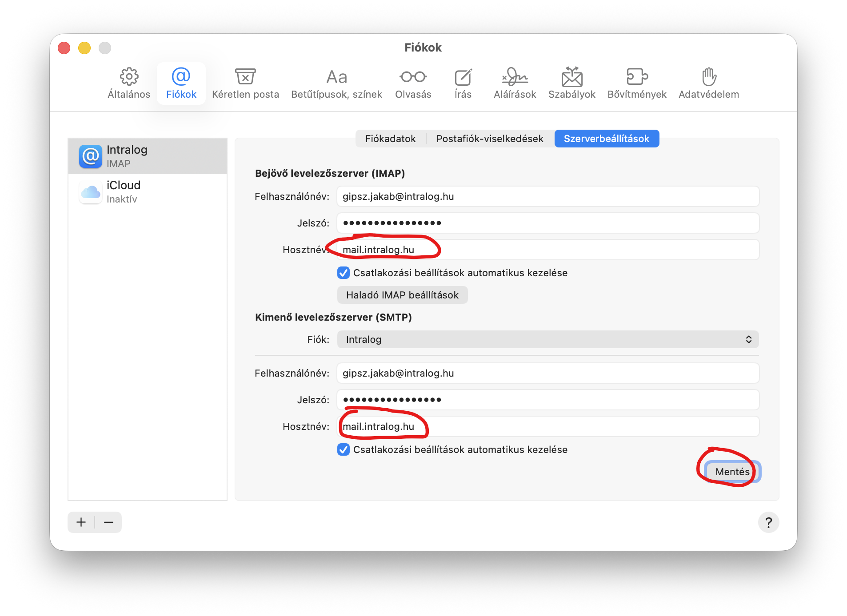
Task: Select the iCloud account in sidebar
Action: click(147, 192)
